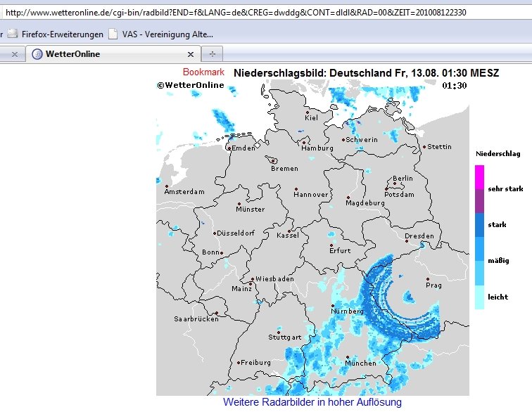Click the purple swatch in the Niederschlag legend
This screenshot has height=412, width=532.
(479, 200)
